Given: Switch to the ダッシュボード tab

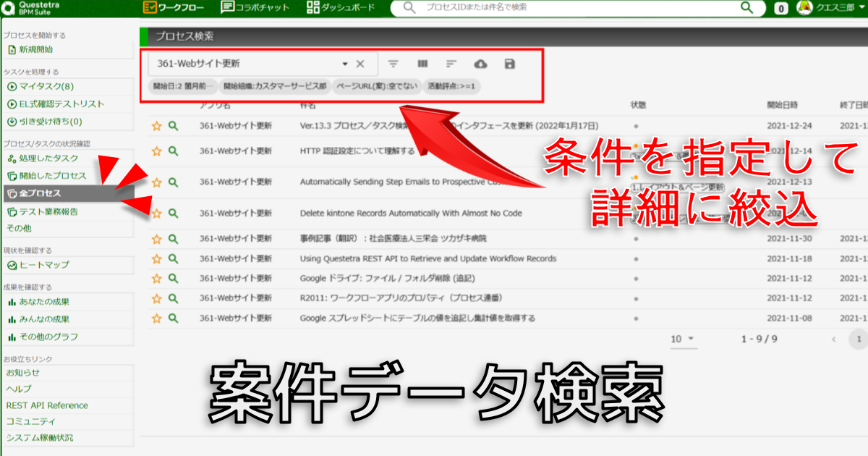Looking at the screenshot, I should tap(341, 7).
